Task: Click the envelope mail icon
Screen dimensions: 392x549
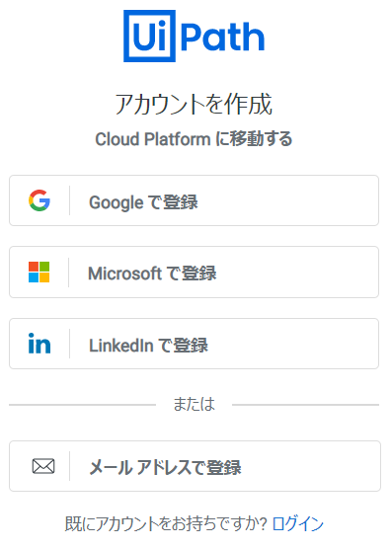Action: pyautogui.click(x=43, y=466)
